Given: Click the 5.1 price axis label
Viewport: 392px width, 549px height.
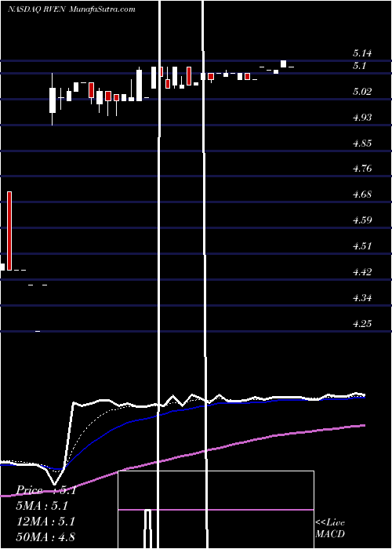Looking at the screenshot, I should point(359,65).
